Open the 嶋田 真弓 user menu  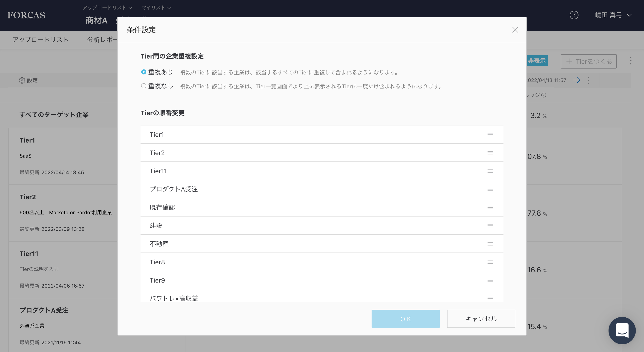[613, 15]
